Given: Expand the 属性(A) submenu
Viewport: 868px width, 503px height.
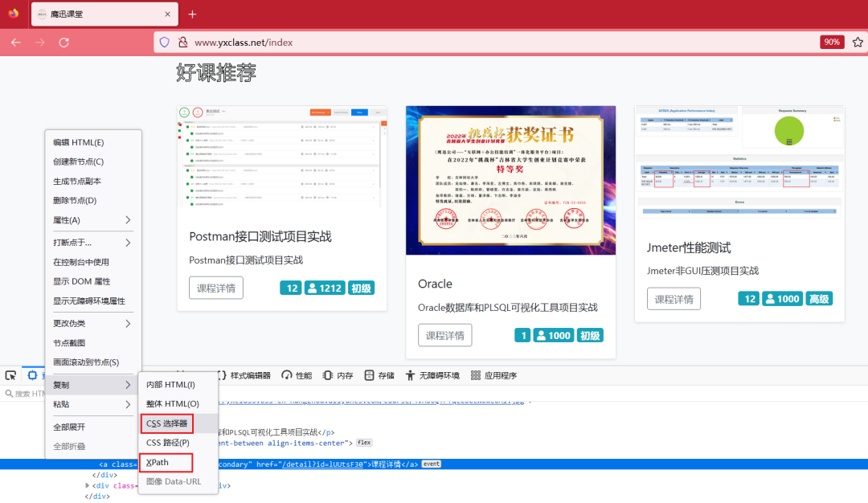Looking at the screenshot, I should tap(93, 220).
